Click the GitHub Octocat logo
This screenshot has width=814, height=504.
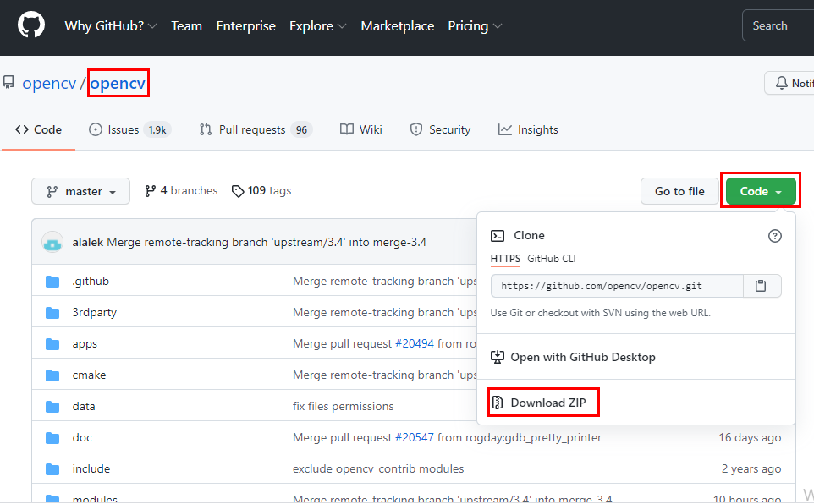31,25
